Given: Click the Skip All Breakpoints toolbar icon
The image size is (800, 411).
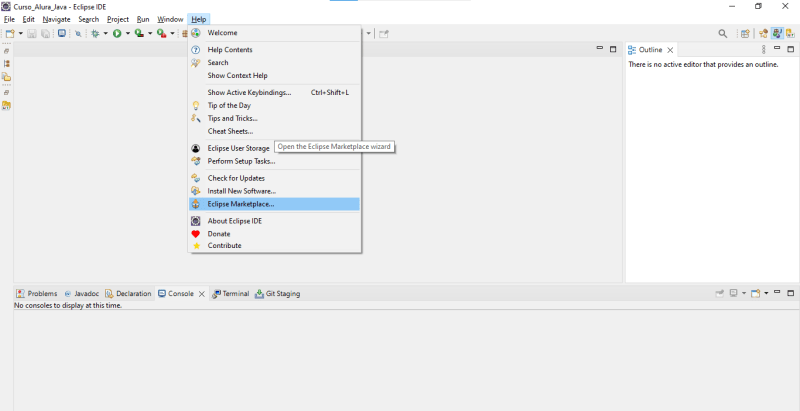Looking at the screenshot, I should [x=78, y=34].
